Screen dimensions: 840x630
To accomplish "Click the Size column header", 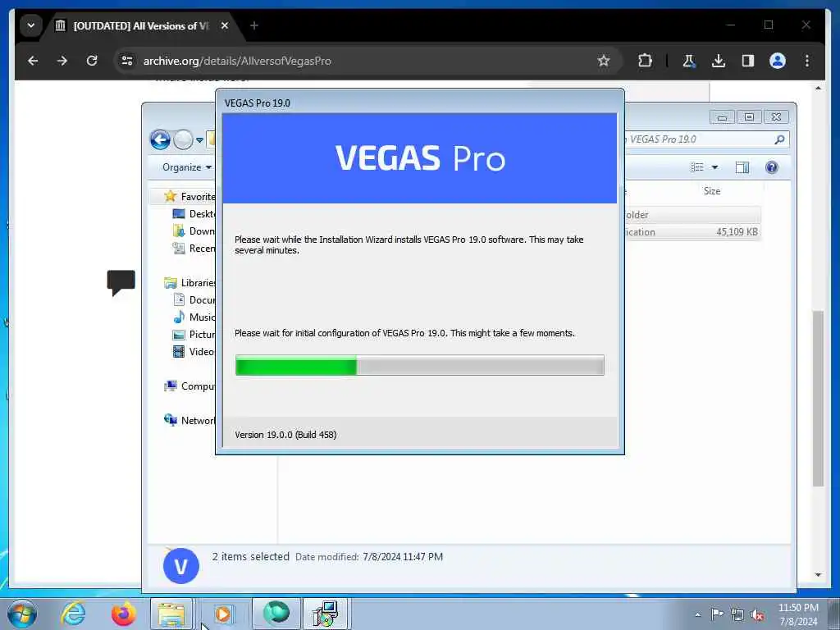I will pos(711,190).
